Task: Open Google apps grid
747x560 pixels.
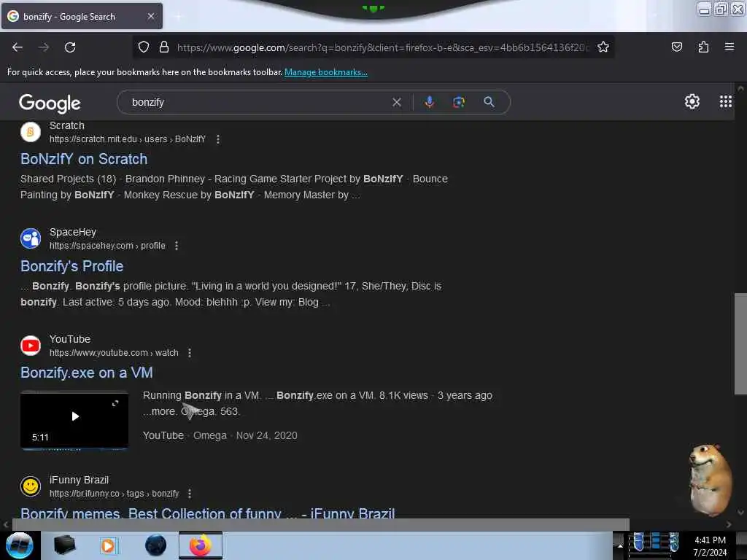Action: coord(725,101)
